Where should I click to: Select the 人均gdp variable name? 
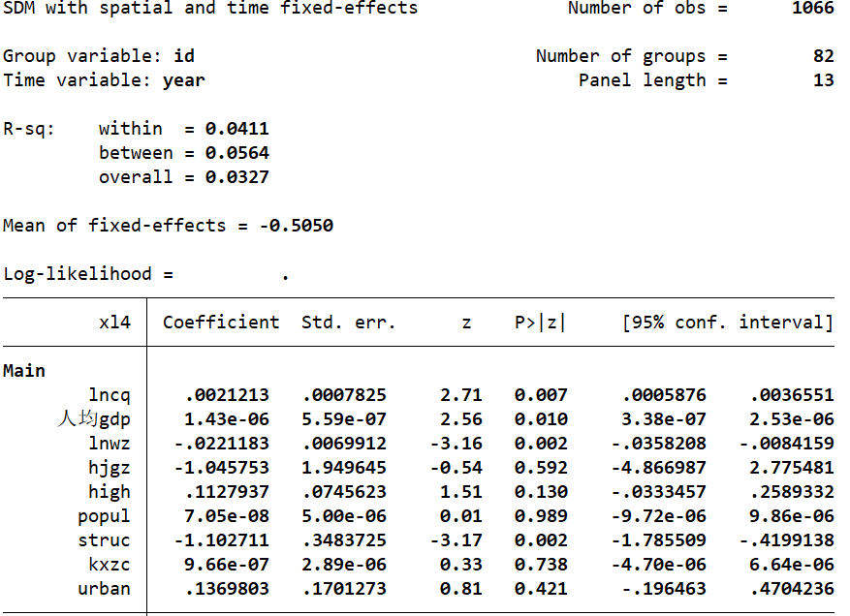(93, 419)
